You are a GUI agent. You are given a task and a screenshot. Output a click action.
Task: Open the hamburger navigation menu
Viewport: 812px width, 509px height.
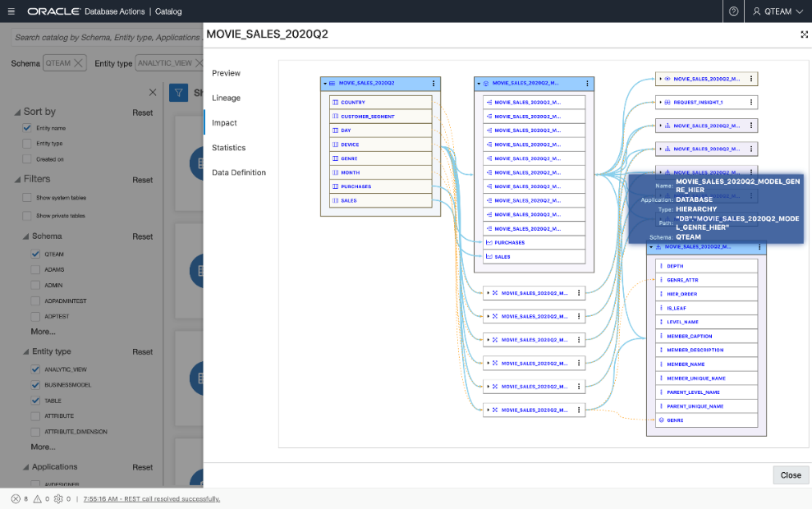pos(11,11)
